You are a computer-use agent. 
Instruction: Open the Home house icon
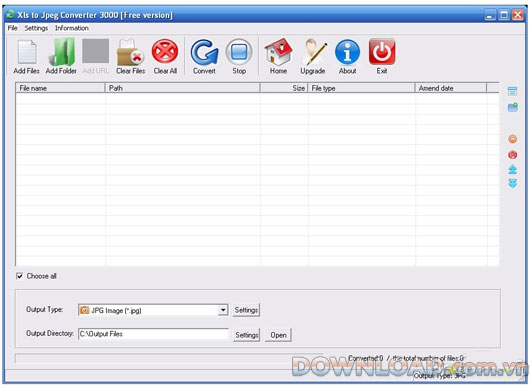coord(278,52)
